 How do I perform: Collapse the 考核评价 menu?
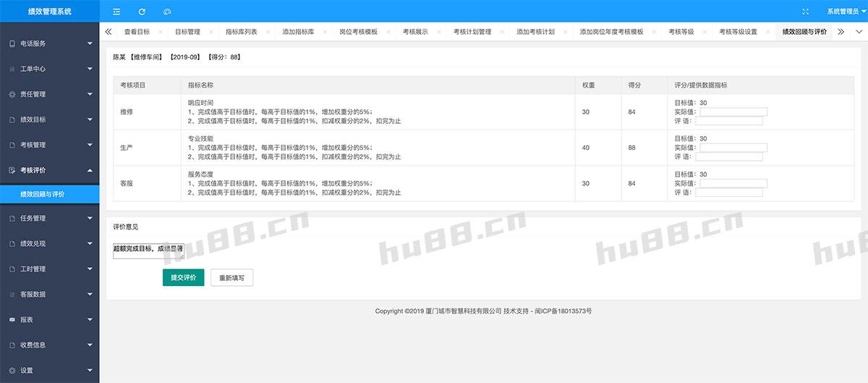90,170
